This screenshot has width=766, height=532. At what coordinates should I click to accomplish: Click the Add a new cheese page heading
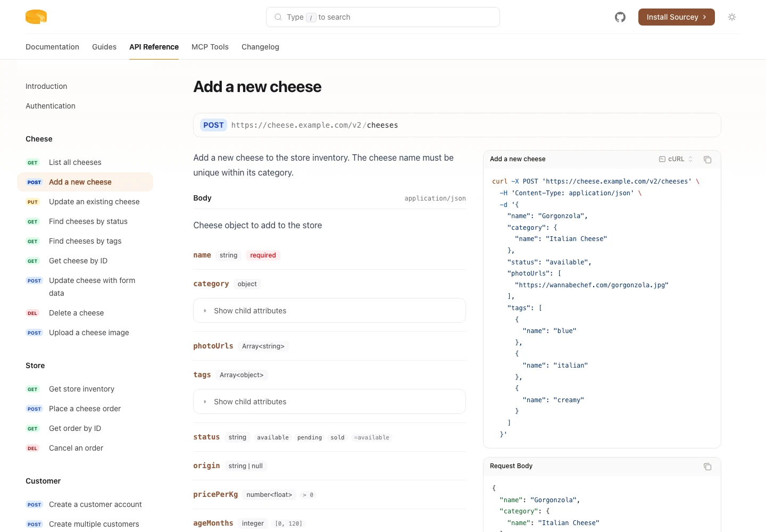point(257,87)
